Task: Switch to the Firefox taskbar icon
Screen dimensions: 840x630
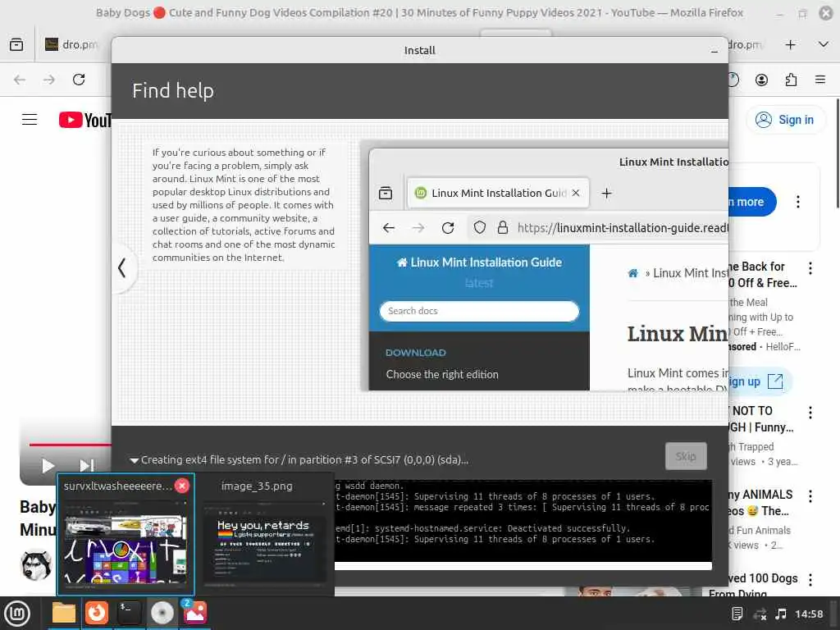Action: [97, 614]
